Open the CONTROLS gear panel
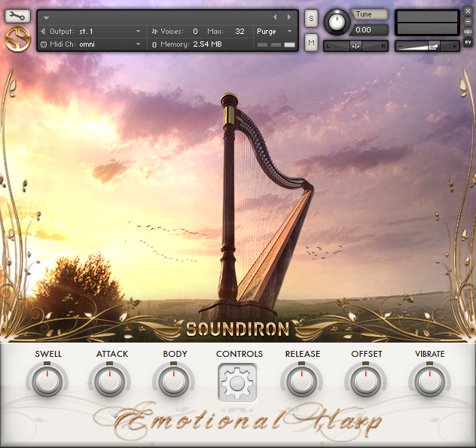 pos(237,382)
